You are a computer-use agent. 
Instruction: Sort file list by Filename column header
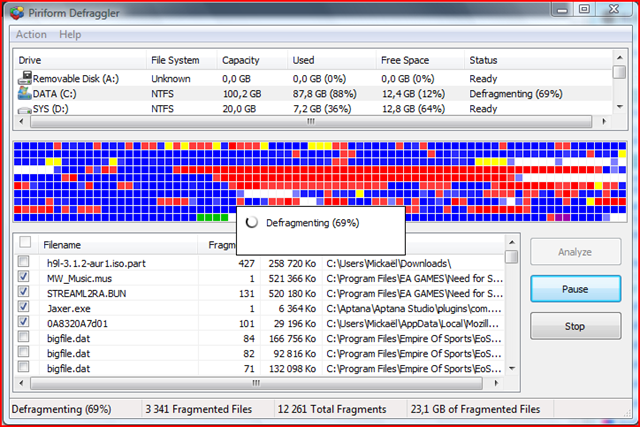(x=118, y=245)
